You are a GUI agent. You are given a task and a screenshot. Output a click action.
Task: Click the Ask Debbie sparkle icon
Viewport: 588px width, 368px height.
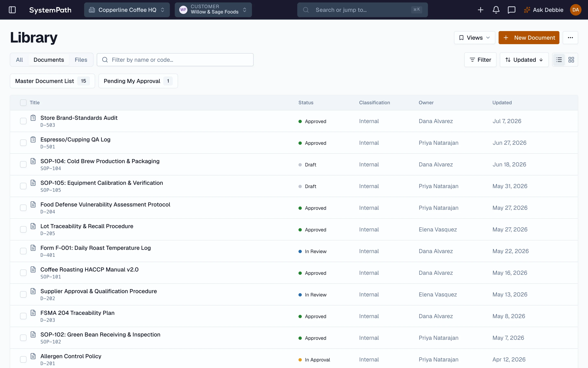527,10
